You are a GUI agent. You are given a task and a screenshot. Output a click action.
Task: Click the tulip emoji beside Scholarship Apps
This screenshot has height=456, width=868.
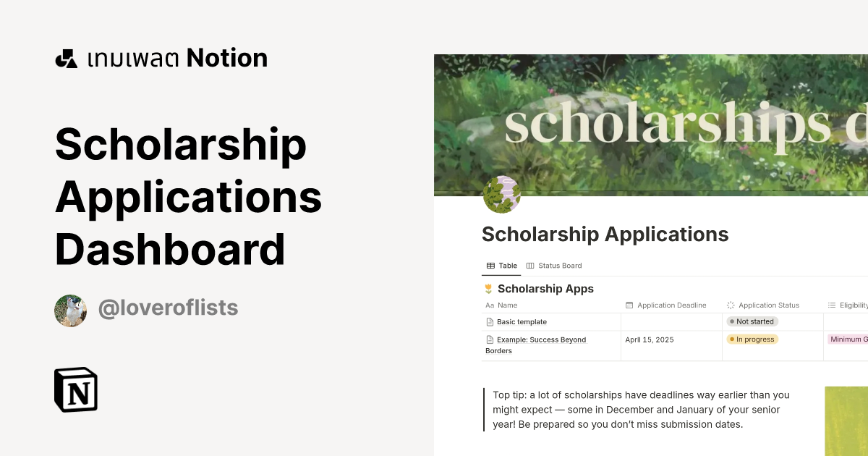coord(488,288)
